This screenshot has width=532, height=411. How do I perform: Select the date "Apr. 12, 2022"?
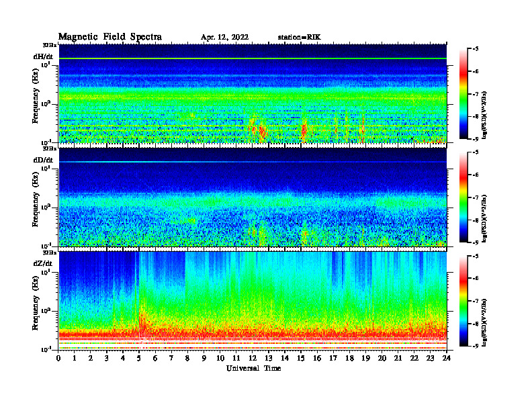[224, 38]
